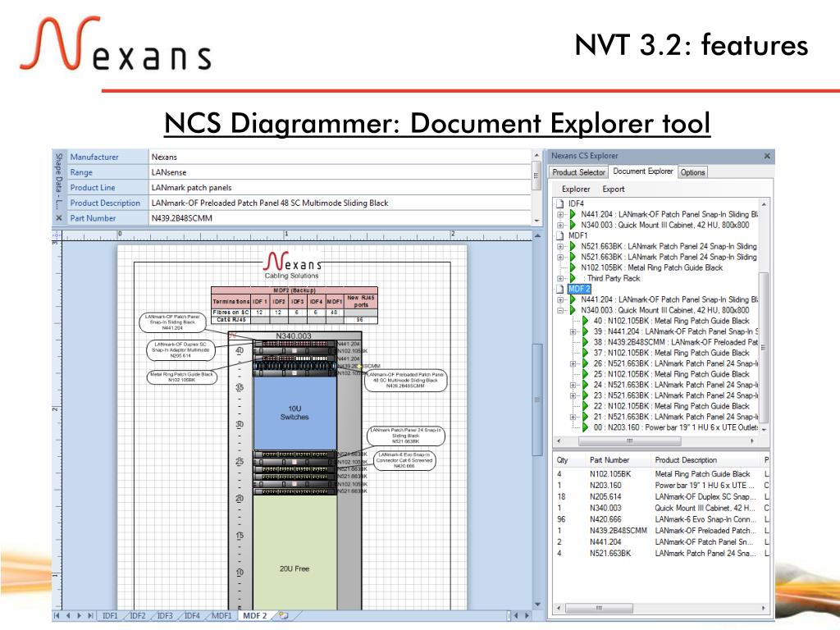Viewport: 840px width, 630px height.
Task: Click the Manufacturer value field Nexans
Action: pos(340,157)
